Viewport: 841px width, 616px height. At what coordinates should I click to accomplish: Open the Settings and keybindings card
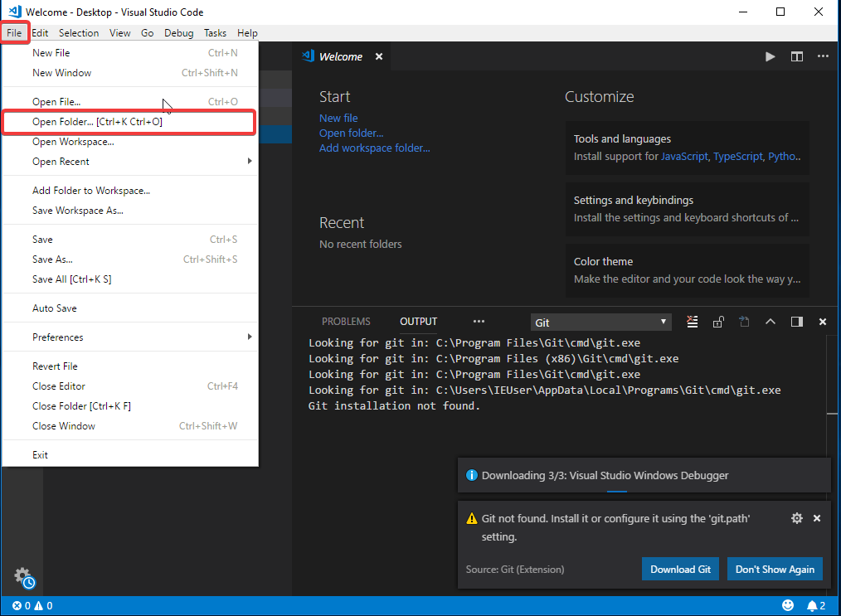click(x=687, y=209)
